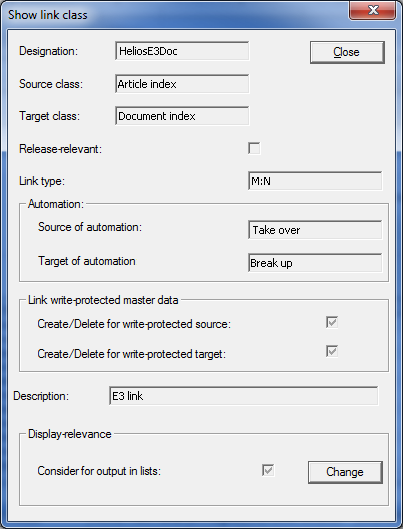Image resolution: width=403 pixels, height=529 pixels.
Task: Click the Description field containing E3 link
Action: coord(243,396)
